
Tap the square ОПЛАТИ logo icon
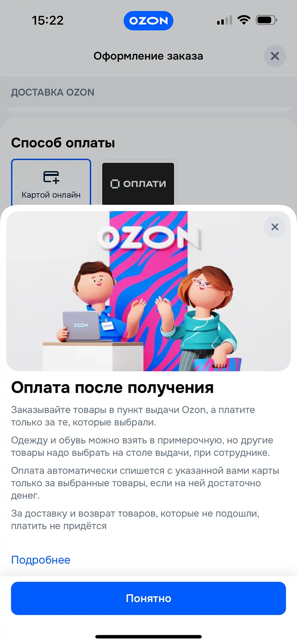(114, 184)
